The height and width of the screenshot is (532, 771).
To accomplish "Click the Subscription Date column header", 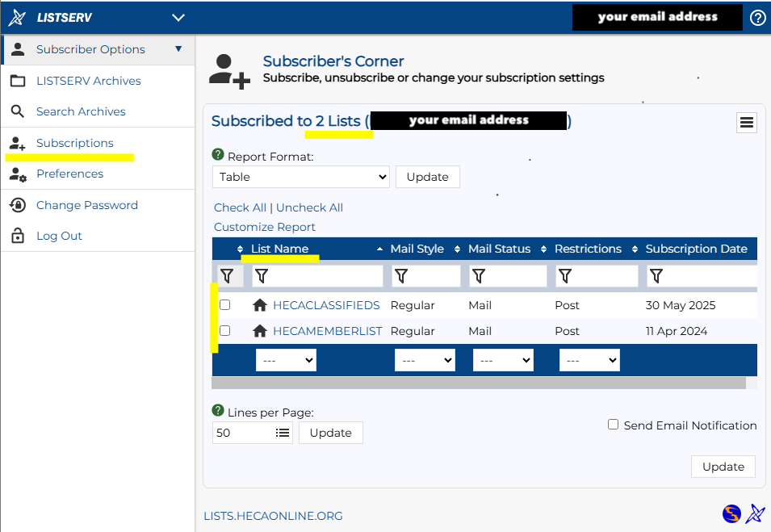I will tap(697, 249).
